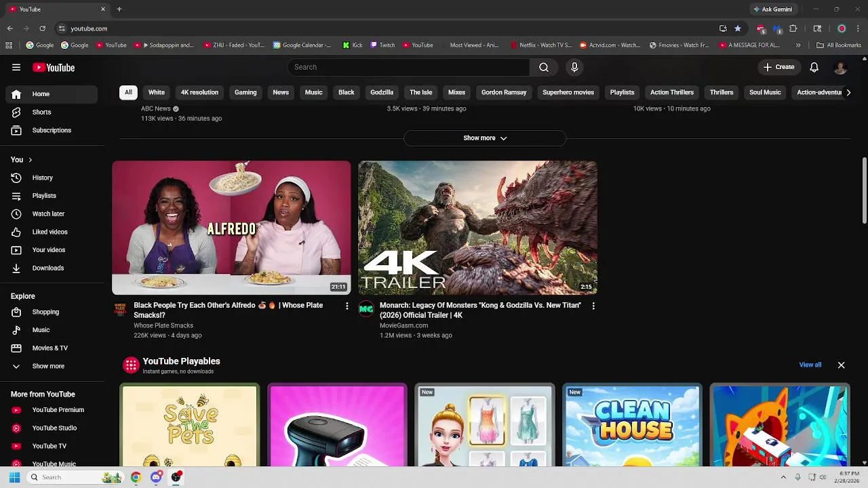
Task: Open Liked videos in the sidebar
Action: coord(53,232)
